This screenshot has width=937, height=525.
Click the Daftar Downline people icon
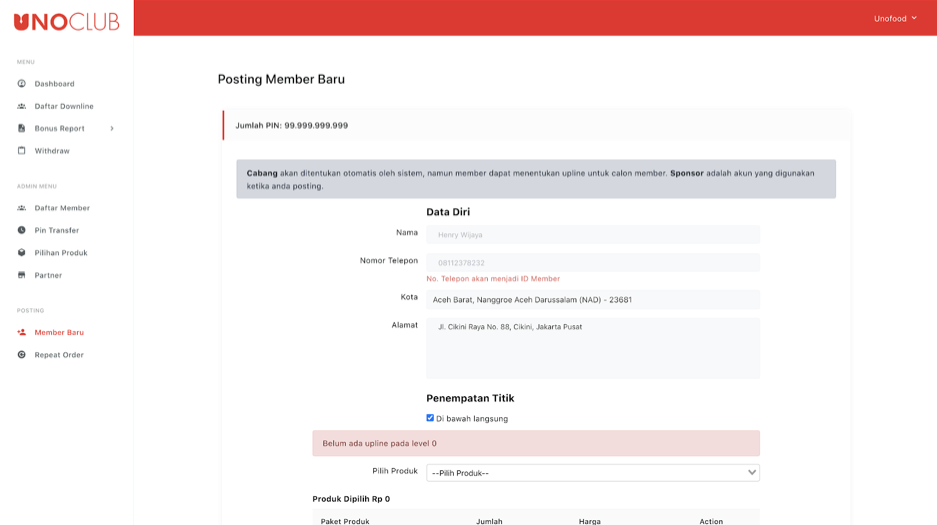(x=22, y=106)
